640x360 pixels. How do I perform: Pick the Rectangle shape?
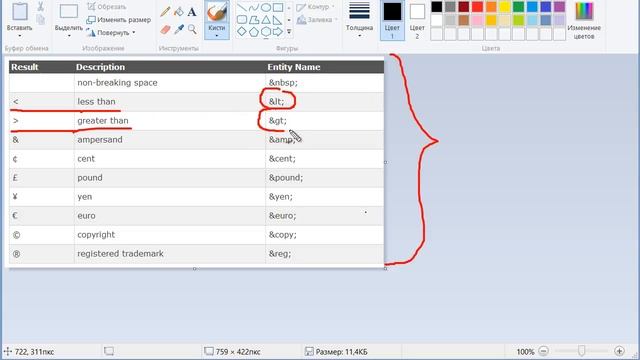pos(278,7)
